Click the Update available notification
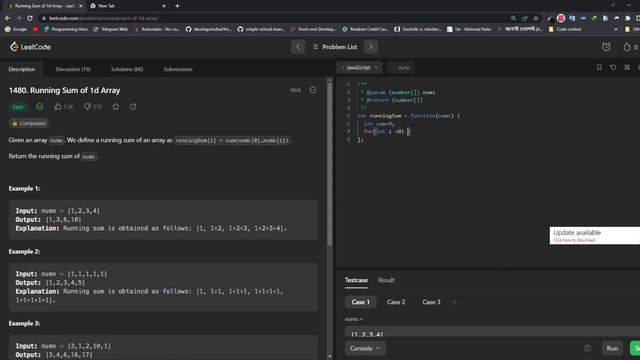640x360 pixels. (594, 236)
